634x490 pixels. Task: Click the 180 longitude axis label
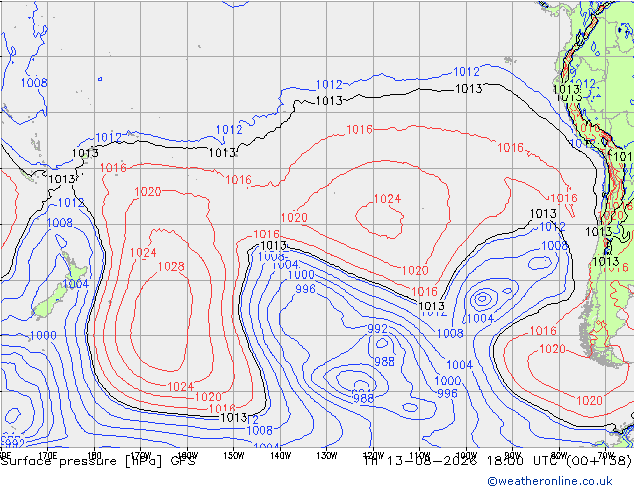click(x=94, y=456)
